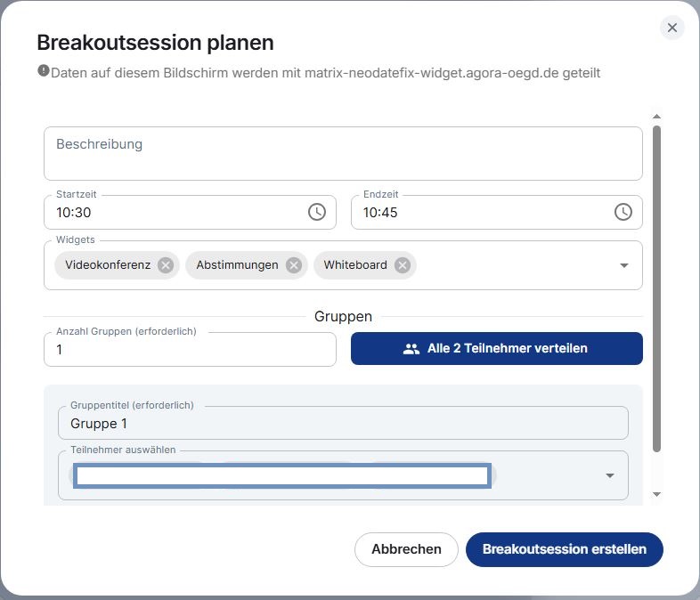Click Breakoutsession erstellen button
Image resolution: width=700 pixels, height=600 pixels.
click(565, 549)
